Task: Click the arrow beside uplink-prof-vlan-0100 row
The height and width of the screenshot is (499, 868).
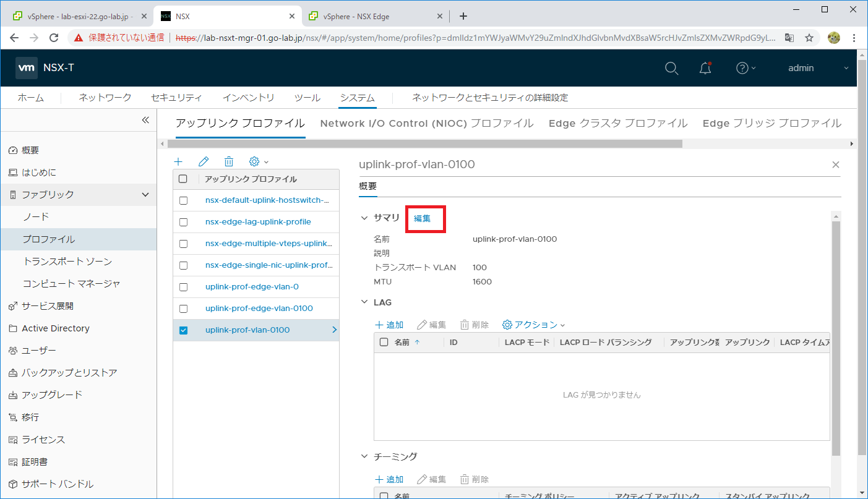Action: click(x=335, y=330)
